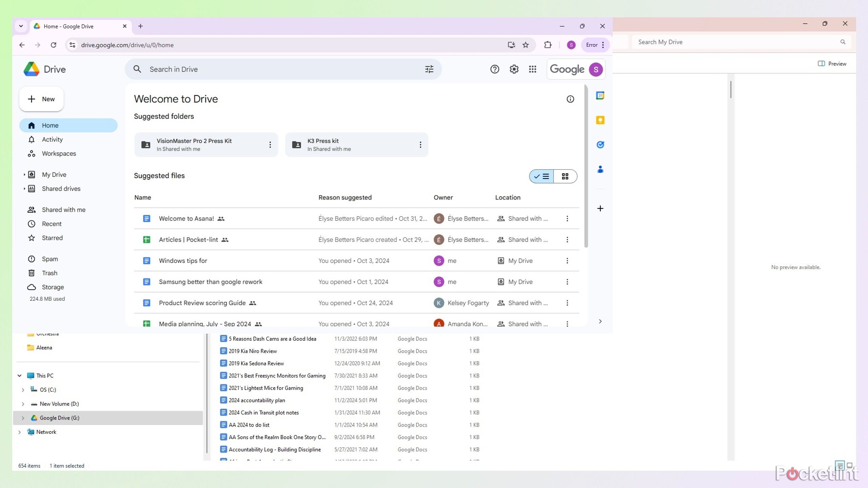
Task: Click the Drive logo
Action: click(44, 69)
